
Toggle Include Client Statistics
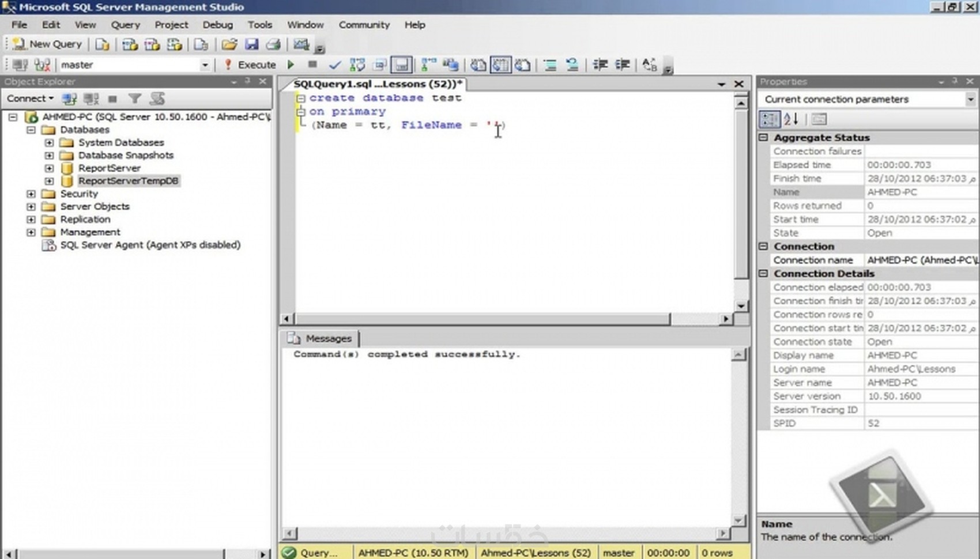(x=451, y=65)
